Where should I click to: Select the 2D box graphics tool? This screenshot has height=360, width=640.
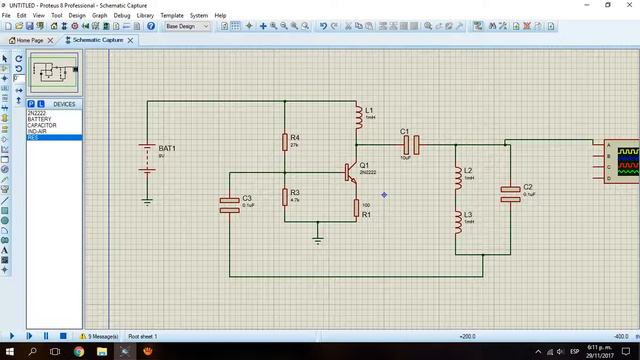(x=5, y=211)
